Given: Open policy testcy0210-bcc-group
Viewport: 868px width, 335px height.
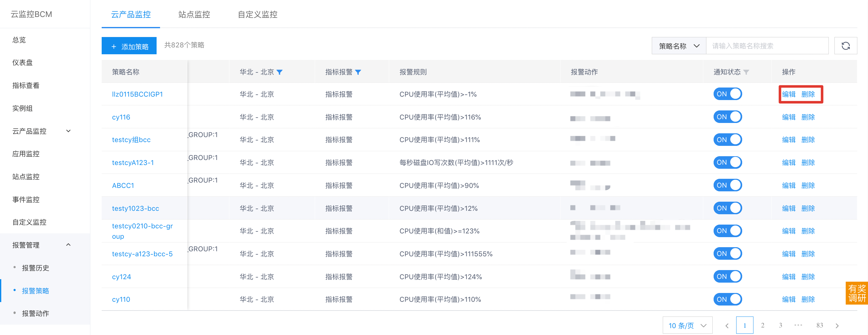Looking at the screenshot, I should (x=142, y=231).
